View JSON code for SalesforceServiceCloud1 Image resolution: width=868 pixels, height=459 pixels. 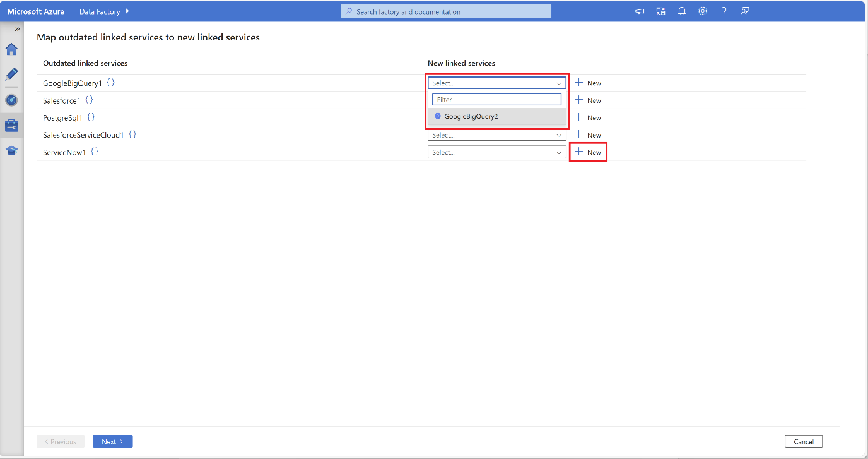click(x=132, y=134)
